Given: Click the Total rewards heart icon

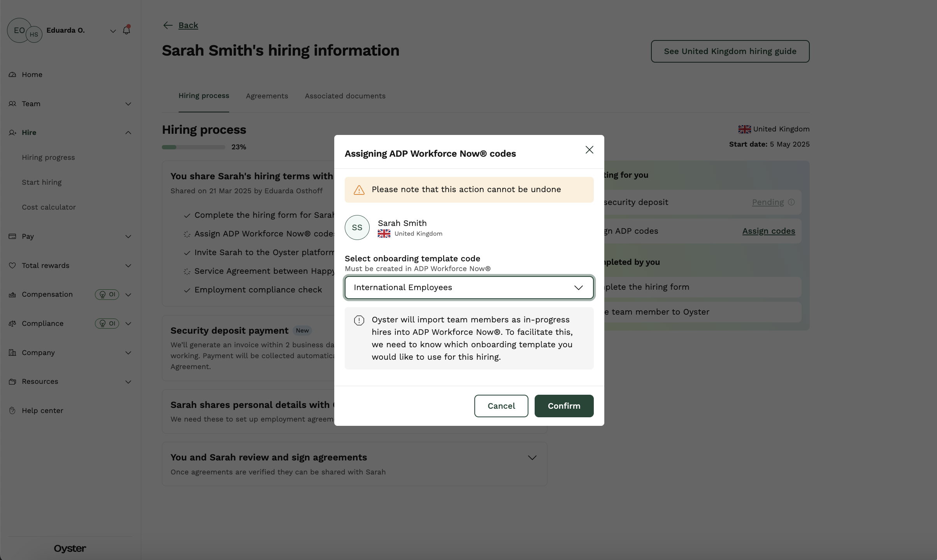Looking at the screenshot, I should click(12, 265).
